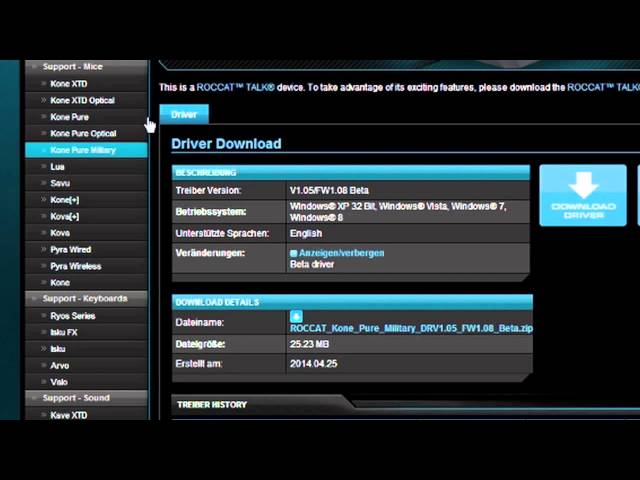Click the Anzeigen/verbergen link
The image size is (640, 480).
[341, 253]
